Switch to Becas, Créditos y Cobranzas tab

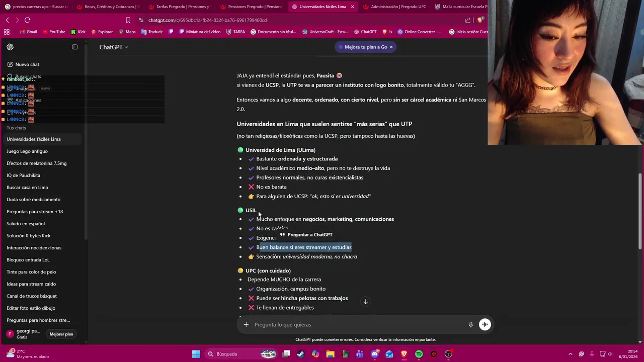[x=109, y=7]
